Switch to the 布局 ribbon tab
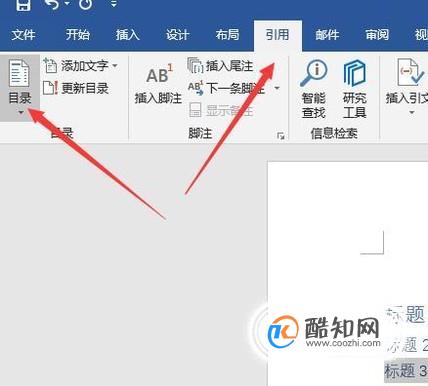This screenshot has height=386, width=428. coord(227,35)
